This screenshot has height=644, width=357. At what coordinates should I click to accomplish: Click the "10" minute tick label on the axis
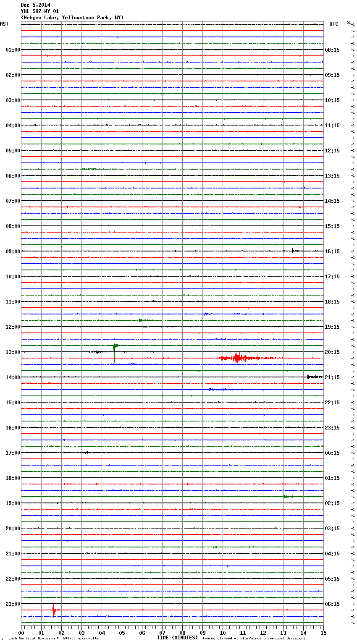pyautogui.click(x=223, y=633)
